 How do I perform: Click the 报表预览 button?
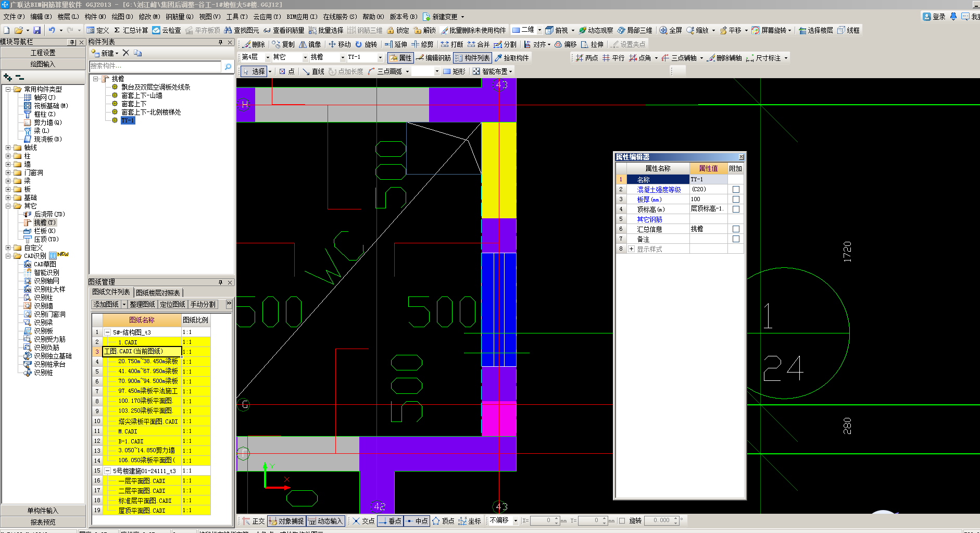(43, 522)
